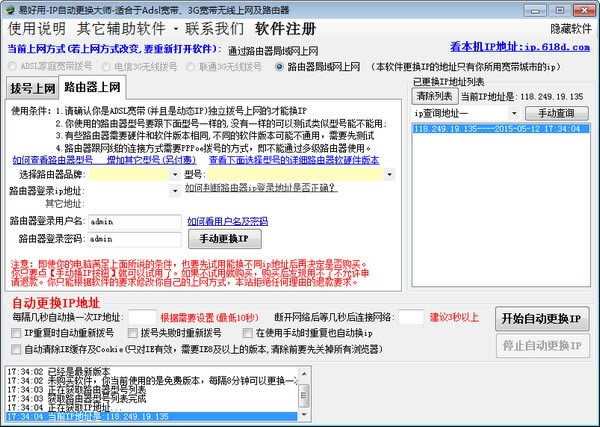Viewport: 600px width, 427px height.
Task: Start with 开始自动更换IP button
Action: (542, 319)
